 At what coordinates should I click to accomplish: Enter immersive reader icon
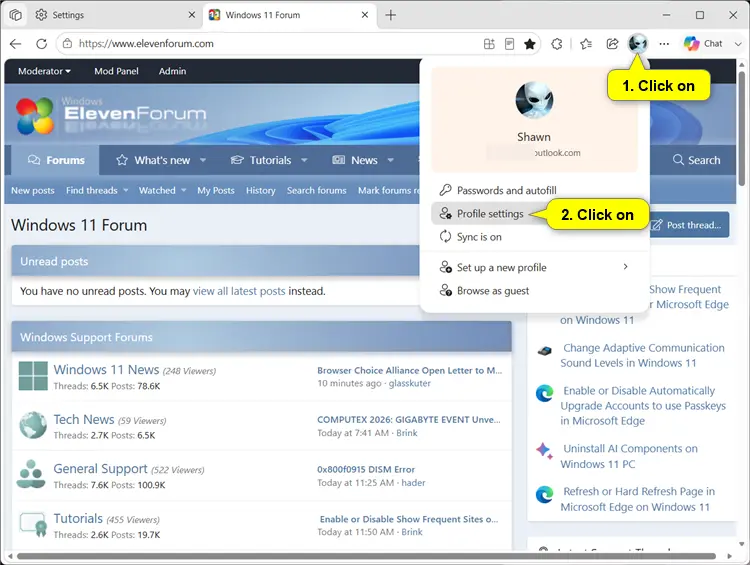(509, 44)
